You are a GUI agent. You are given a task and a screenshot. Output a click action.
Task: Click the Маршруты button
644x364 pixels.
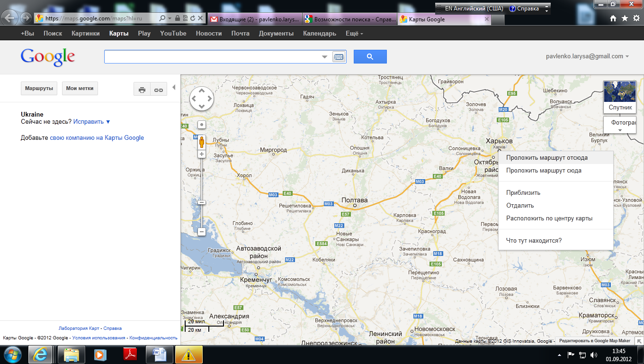(x=39, y=89)
